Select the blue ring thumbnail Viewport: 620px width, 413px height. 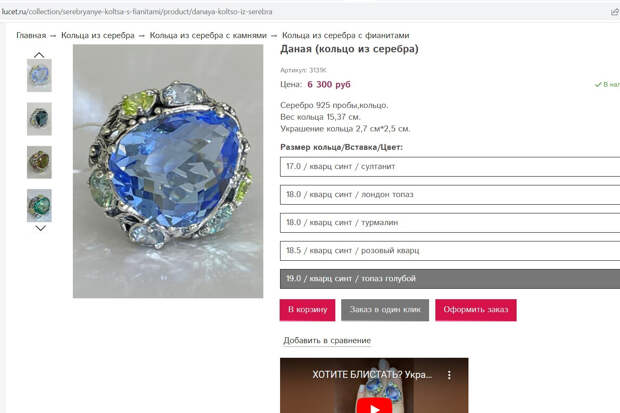click(39, 76)
